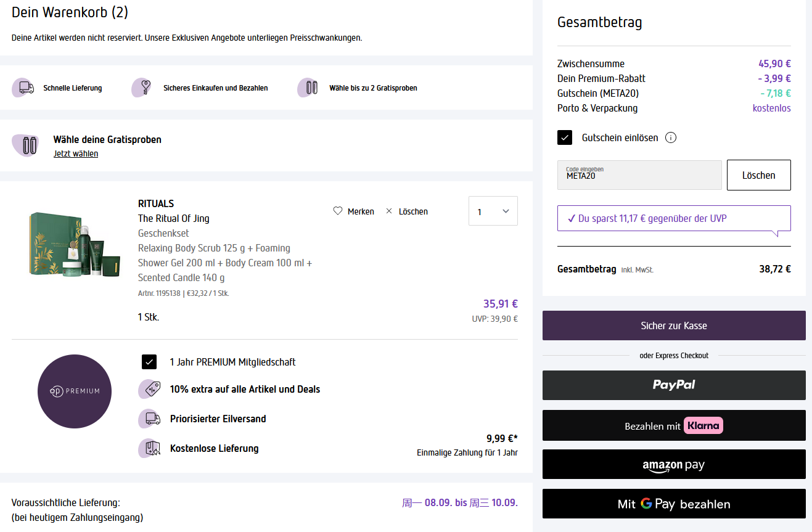Toggle the 1 Jahr PREMIUM Mitgliedschaft checkbox
Image resolution: width=812 pixels, height=532 pixels.
pos(149,362)
